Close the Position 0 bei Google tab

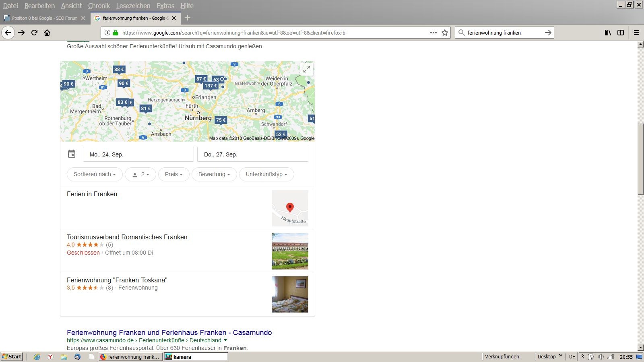click(83, 18)
